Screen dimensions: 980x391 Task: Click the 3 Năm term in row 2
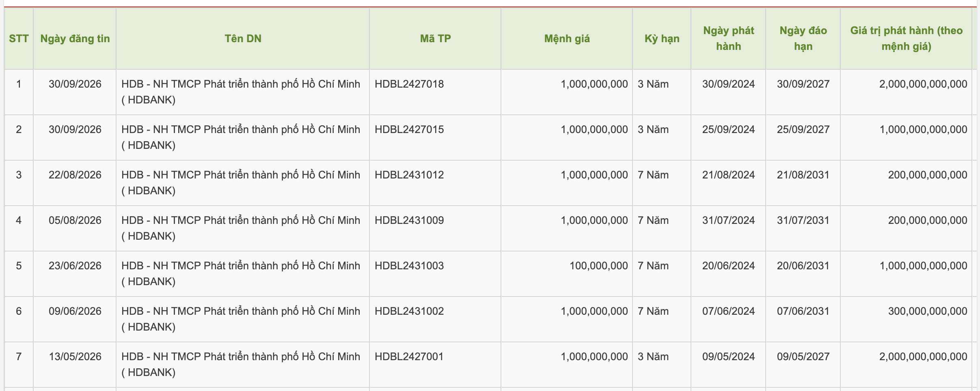[x=653, y=129]
